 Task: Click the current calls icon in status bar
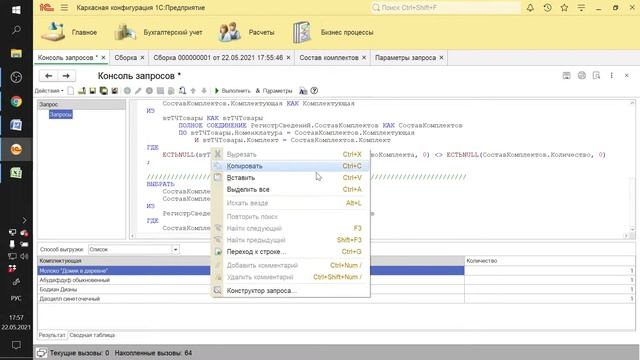pos(41,353)
